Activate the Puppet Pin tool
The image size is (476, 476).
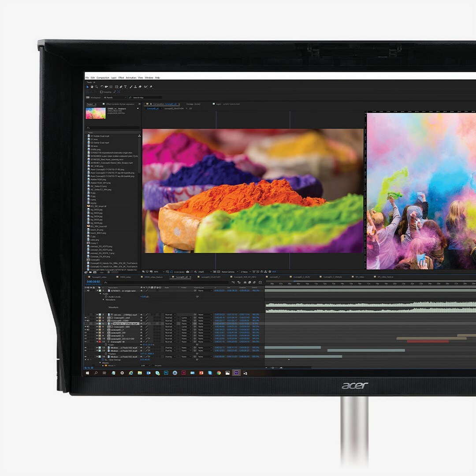point(151,87)
